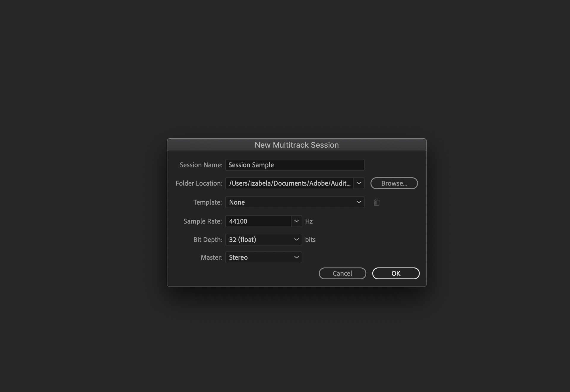
Task: Click the trash icon next to Template
Action: tap(376, 202)
